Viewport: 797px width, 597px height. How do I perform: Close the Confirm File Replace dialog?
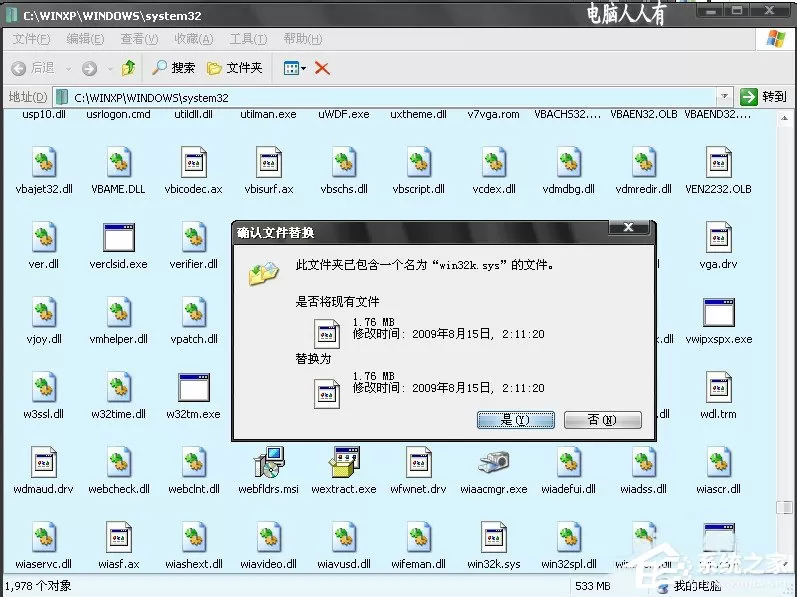click(x=628, y=228)
